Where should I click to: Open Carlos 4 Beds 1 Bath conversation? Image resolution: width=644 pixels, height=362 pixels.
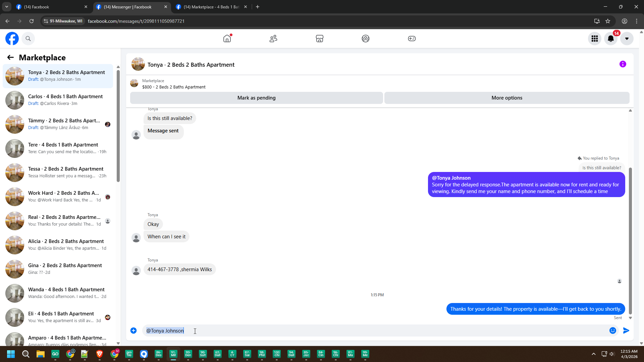(58, 100)
